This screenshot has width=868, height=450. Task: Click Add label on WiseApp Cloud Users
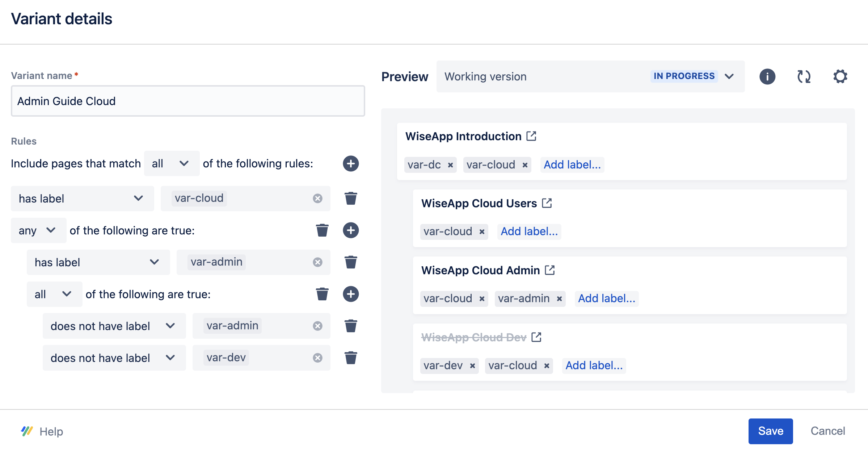[x=529, y=232]
